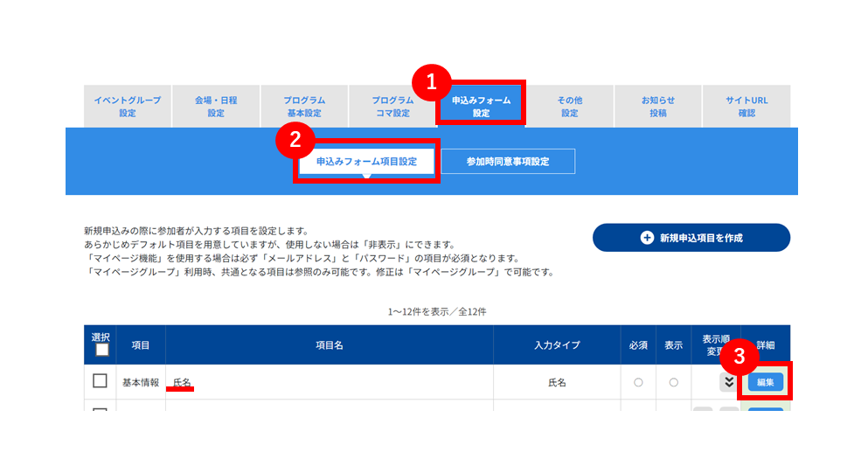This screenshot has height=459, width=868.
Task: Click the red circle marker numbered 2
Action: [295, 140]
